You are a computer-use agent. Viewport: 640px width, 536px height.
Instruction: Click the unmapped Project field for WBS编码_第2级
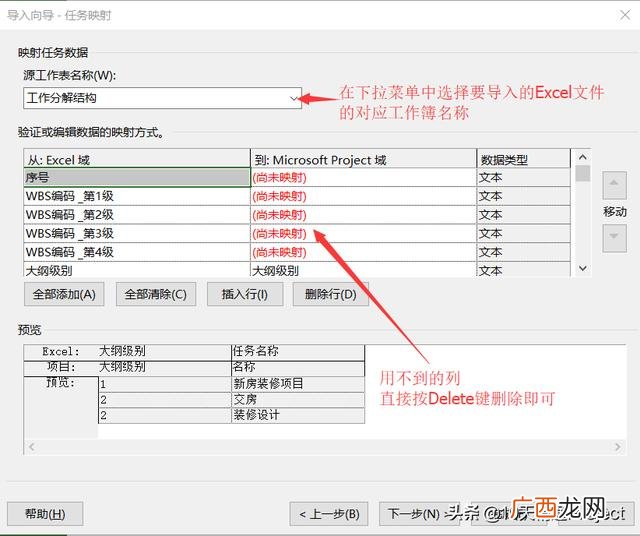pyautogui.click(x=364, y=215)
